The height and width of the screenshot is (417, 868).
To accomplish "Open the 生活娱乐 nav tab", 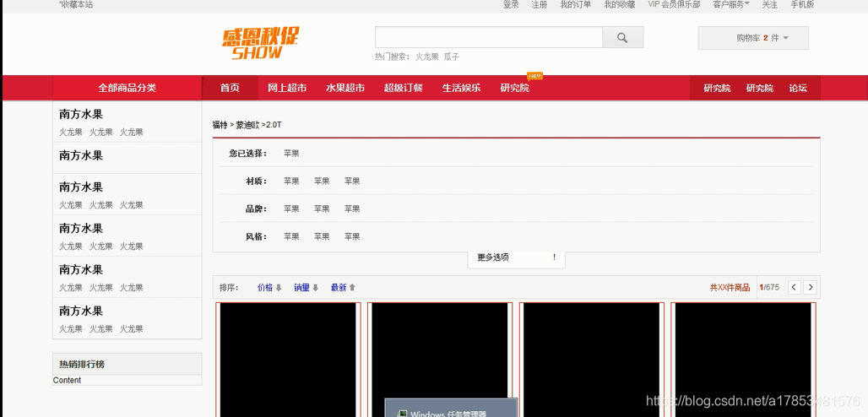I will click(461, 88).
